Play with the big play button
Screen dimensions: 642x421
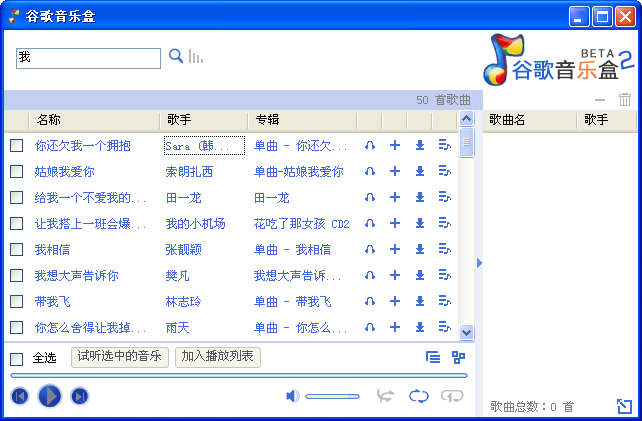tap(50, 396)
